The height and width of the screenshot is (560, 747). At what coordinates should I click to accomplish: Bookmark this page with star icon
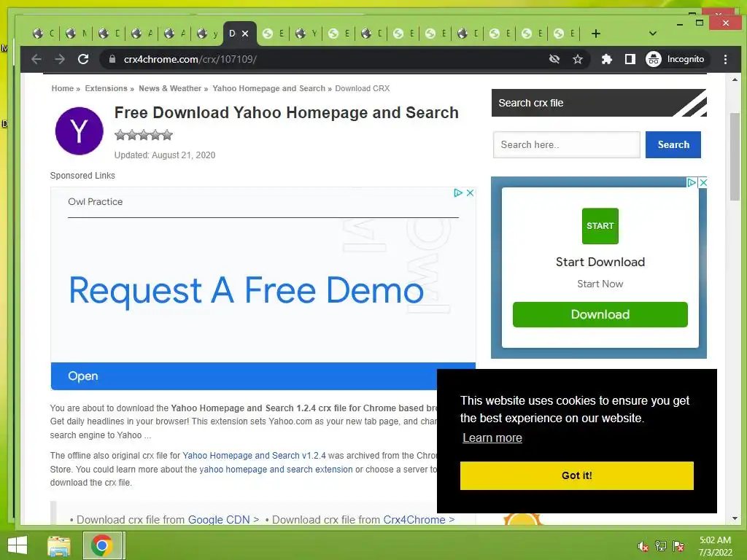click(x=578, y=59)
